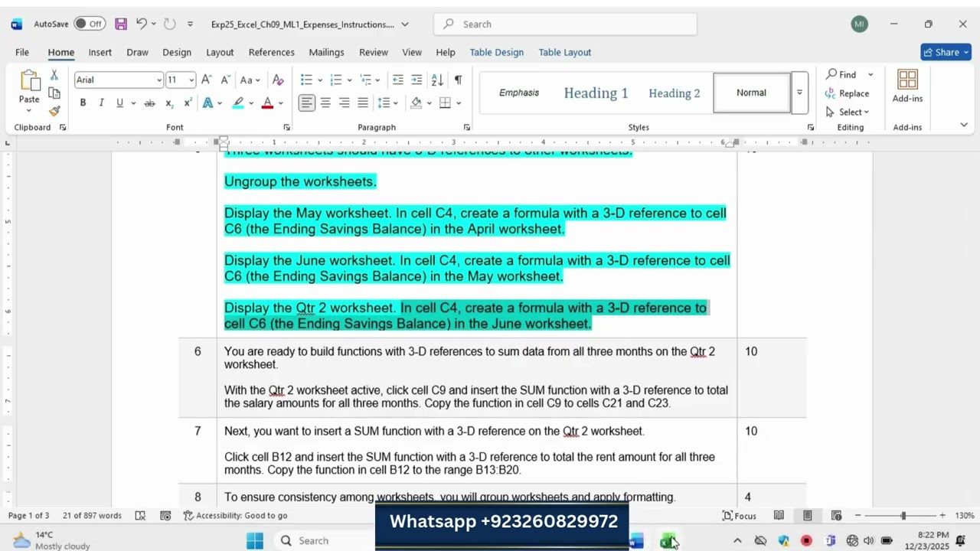Toggle Align Left button
This screenshot has height=551, width=980.
click(x=306, y=103)
